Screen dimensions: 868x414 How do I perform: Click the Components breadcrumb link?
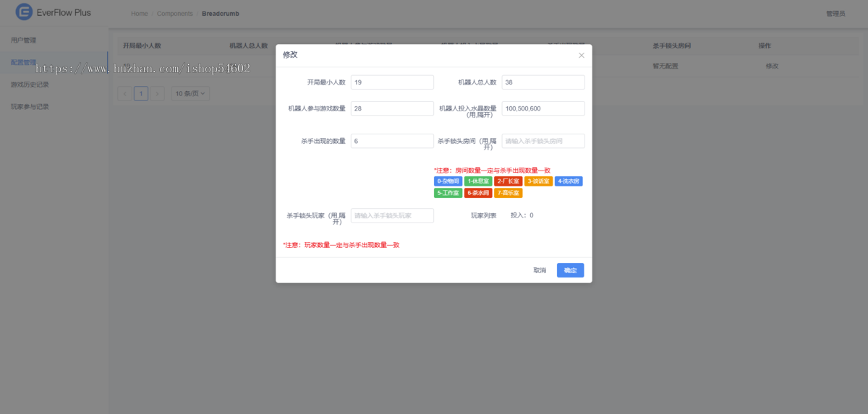click(x=174, y=14)
